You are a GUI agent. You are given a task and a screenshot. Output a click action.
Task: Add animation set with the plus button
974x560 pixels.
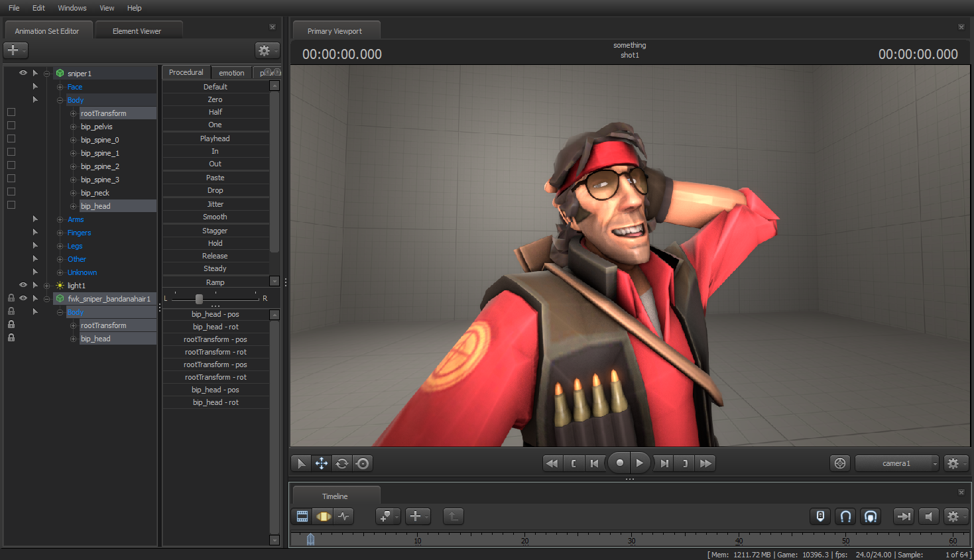point(15,50)
